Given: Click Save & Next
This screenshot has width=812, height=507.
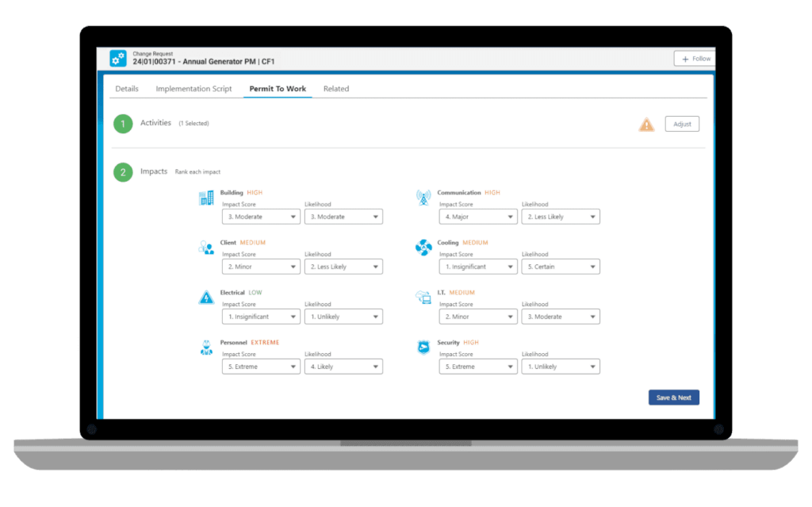Looking at the screenshot, I should coord(673,397).
